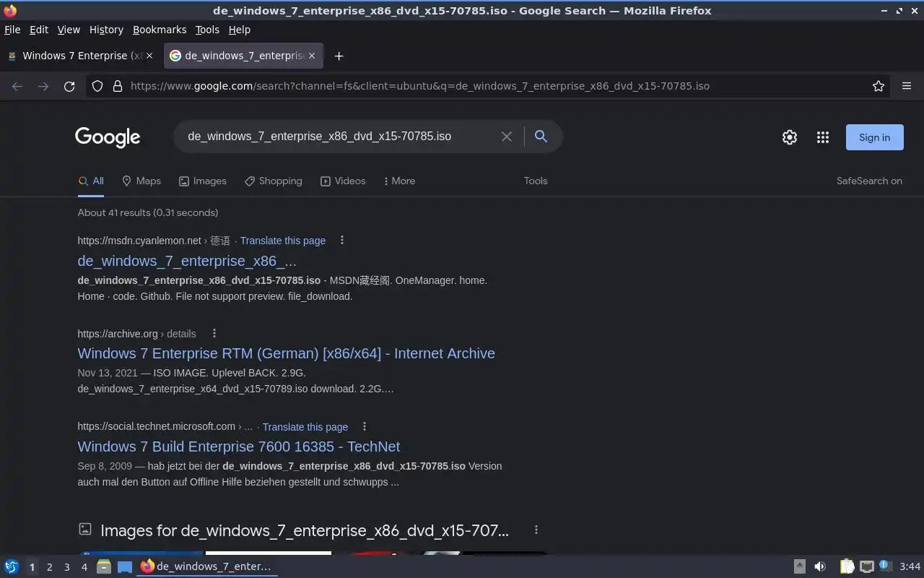This screenshot has height=578, width=924.
Task: Switch to workspace 2
Action: [x=49, y=567]
